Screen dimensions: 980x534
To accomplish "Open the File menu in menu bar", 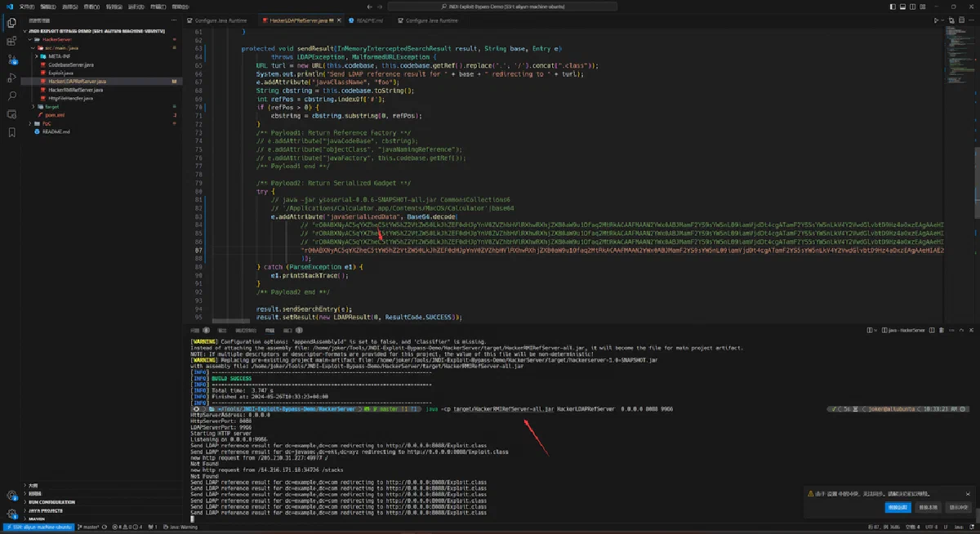I will (x=27, y=6).
